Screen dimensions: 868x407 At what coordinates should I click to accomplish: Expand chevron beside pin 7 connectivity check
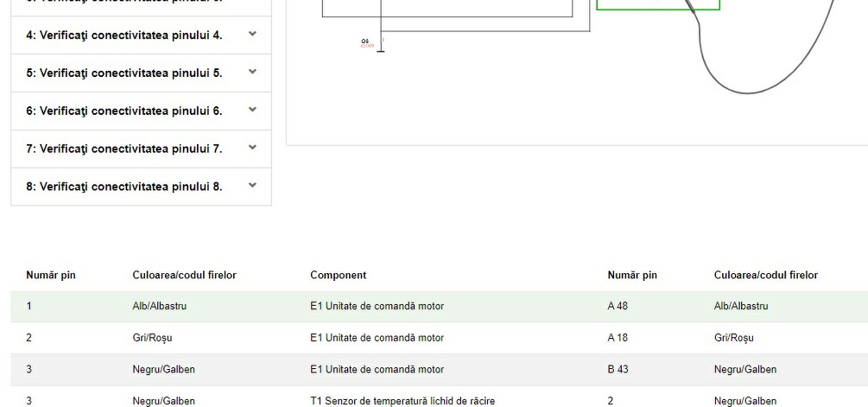(x=252, y=148)
